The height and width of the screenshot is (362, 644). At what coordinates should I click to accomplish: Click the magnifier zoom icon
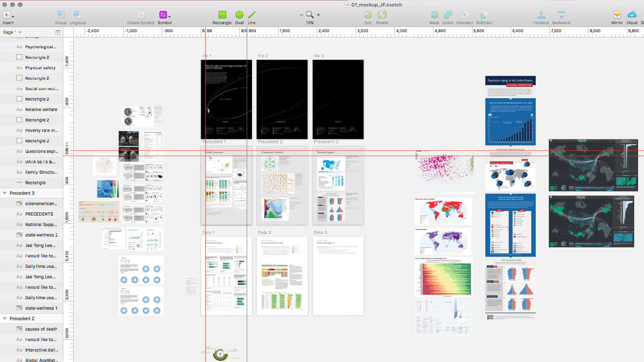310,15
